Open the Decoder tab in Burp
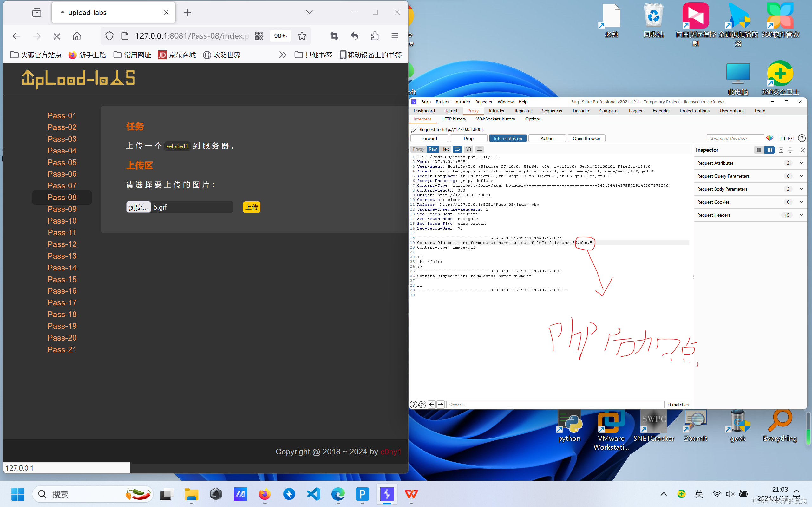 pyautogui.click(x=581, y=111)
